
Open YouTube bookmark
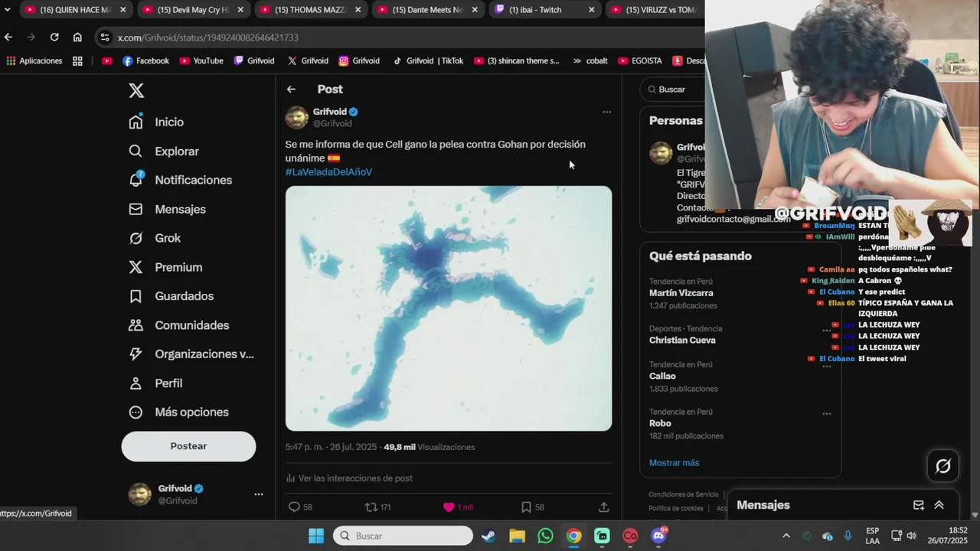pyautogui.click(x=201, y=60)
